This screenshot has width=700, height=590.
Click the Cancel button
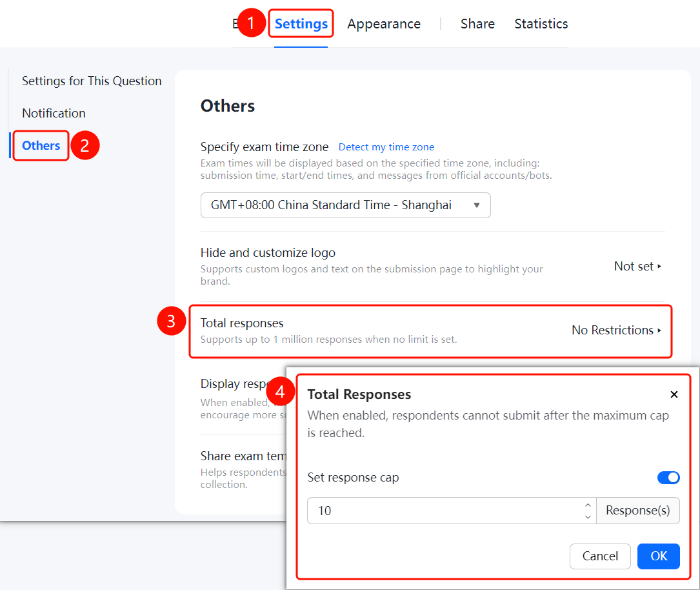pyautogui.click(x=600, y=556)
